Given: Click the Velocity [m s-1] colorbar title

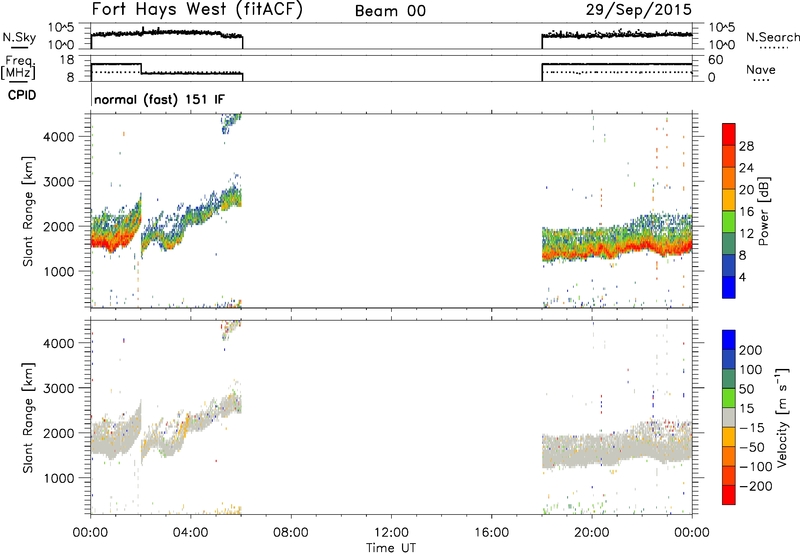Looking at the screenshot, I should (x=782, y=417).
